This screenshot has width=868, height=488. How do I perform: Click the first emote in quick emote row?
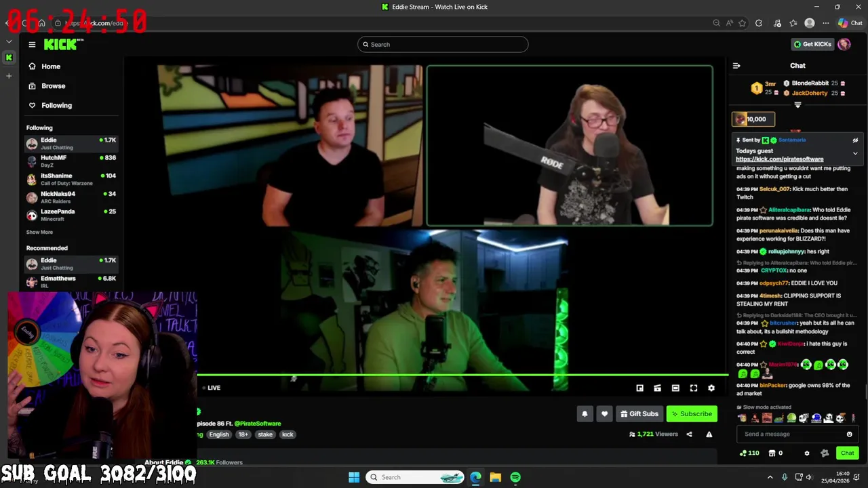pyautogui.click(x=743, y=418)
